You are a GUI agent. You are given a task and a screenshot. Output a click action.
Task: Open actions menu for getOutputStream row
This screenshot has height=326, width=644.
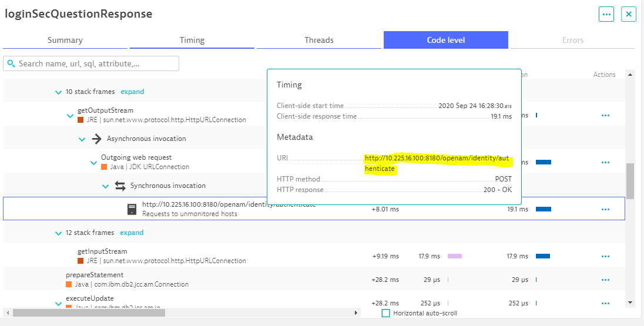(x=605, y=115)
